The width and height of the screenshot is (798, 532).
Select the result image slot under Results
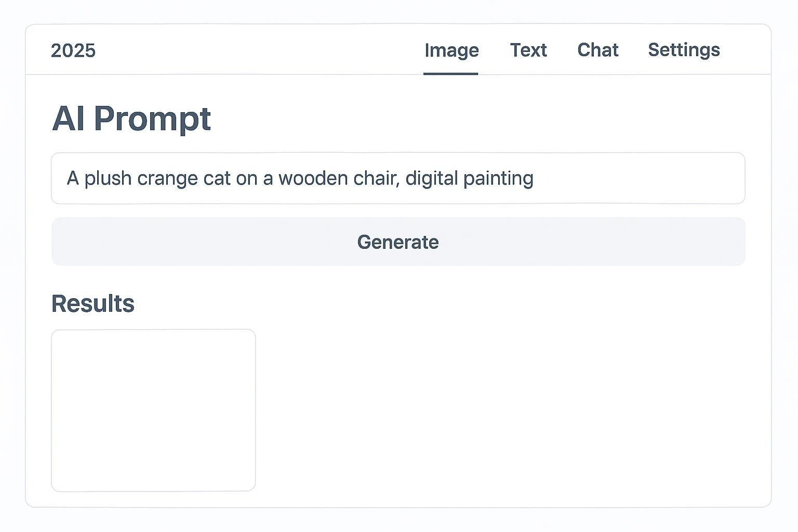(x=153, y=409)
